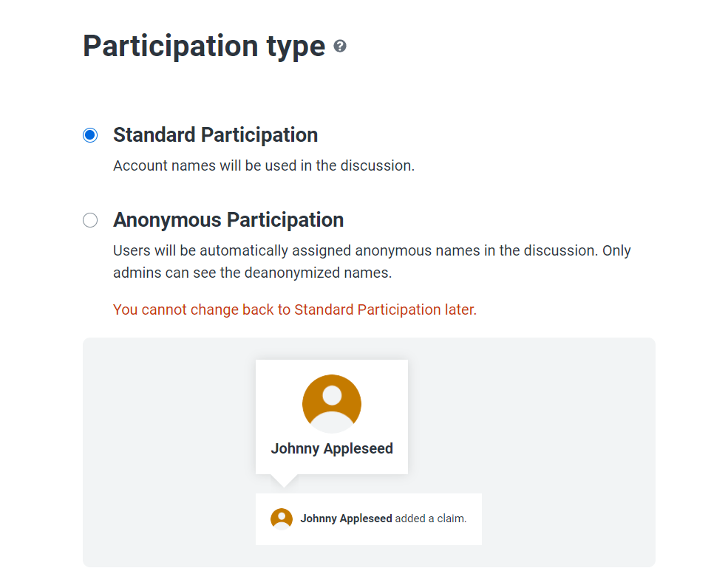The width and height of the screenshot is (728, 585).
Task: Click the Anonymous Participation label text
Action: pyautogui.click(x=228, y=220)
